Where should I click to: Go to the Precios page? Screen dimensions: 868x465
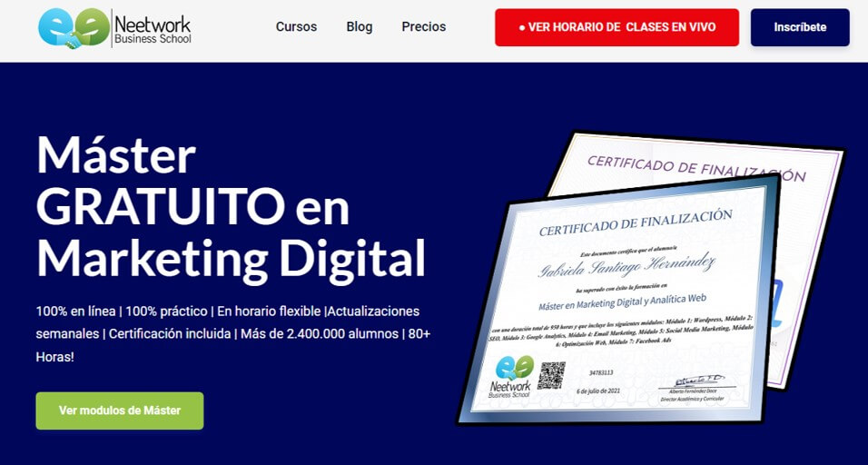point(423,26)
